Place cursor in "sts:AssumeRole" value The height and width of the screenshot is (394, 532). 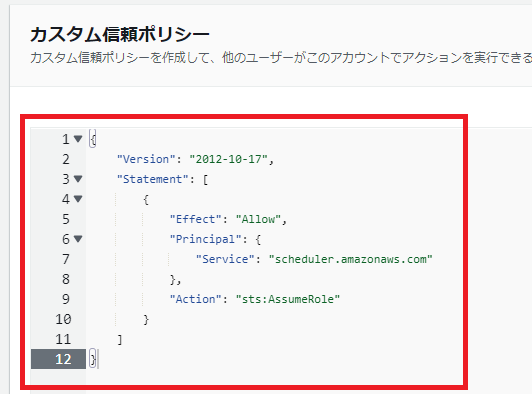[x=288, y=299]
